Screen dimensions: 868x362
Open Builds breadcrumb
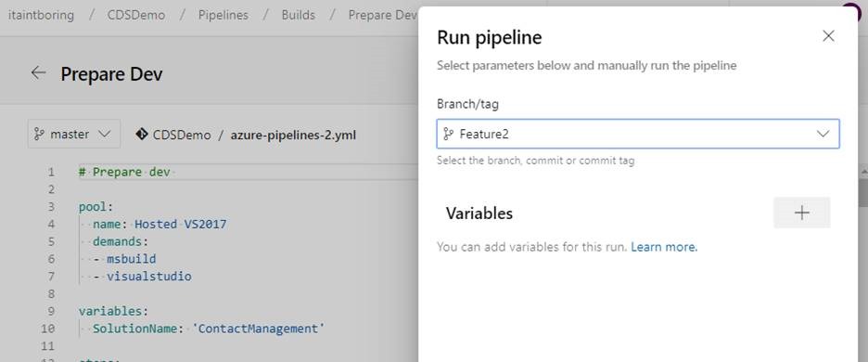pos(299,15)
